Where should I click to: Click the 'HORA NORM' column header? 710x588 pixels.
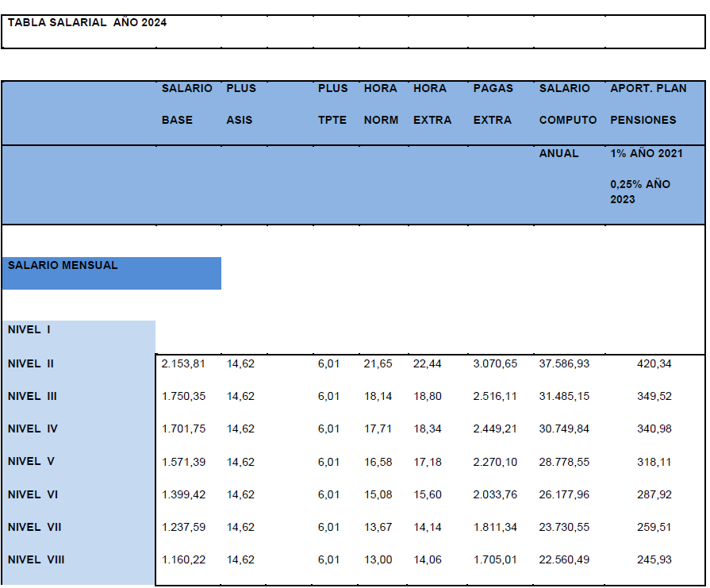click(x=381, y=104)
